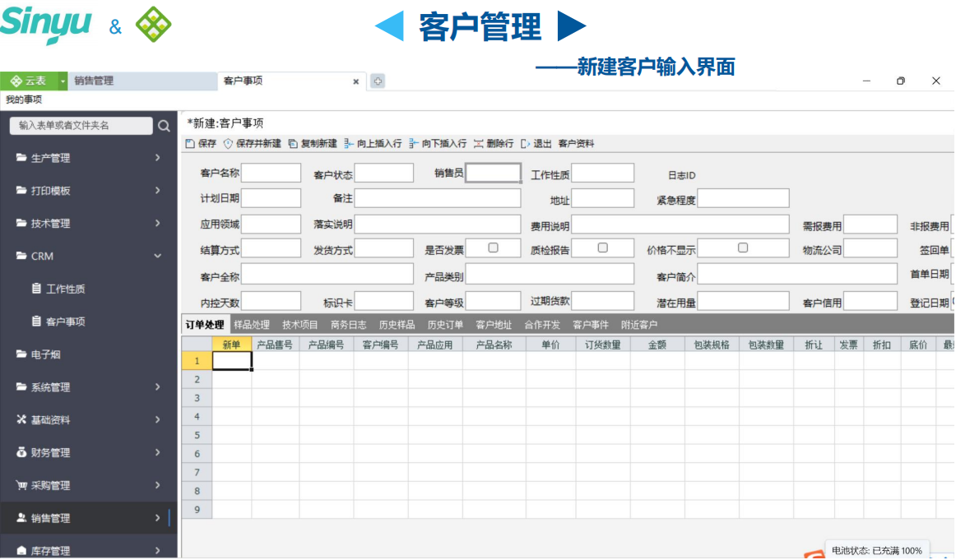Collapse the CRM section chevron
Viewport: 956px width, 560px height.
pos(157,257)
